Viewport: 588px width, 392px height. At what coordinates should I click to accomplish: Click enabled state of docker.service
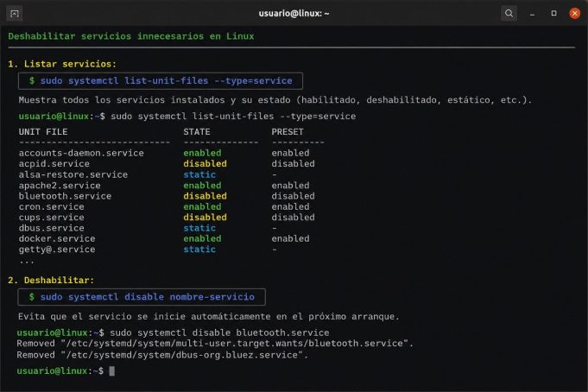[x=202, y=239]
